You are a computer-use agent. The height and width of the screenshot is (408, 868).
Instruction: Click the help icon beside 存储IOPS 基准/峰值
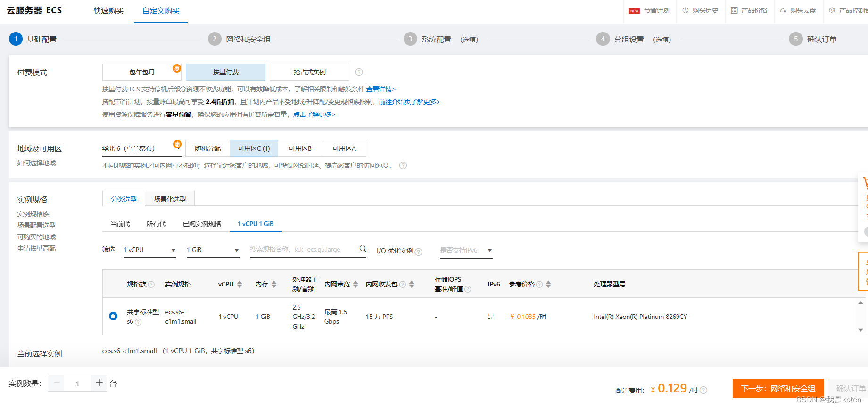tap(468, 289)
